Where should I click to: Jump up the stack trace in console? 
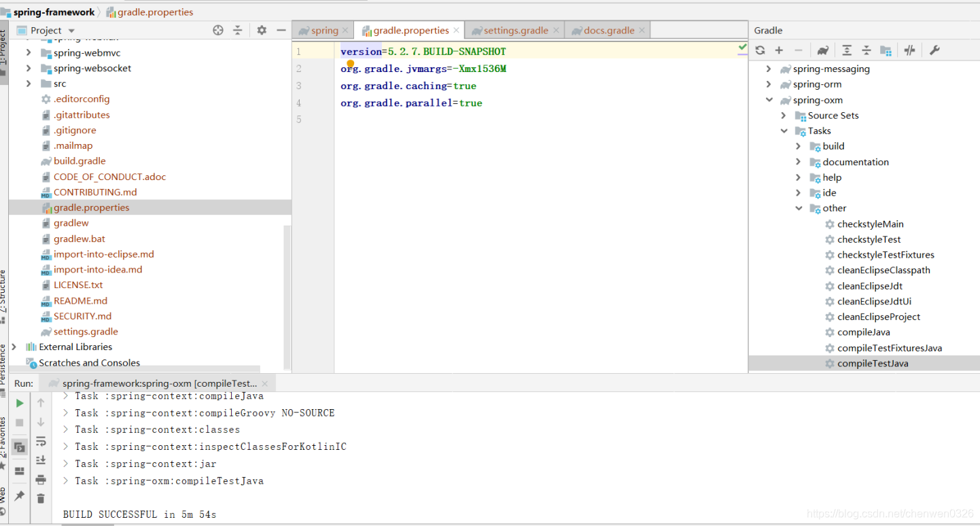point(41,403)
